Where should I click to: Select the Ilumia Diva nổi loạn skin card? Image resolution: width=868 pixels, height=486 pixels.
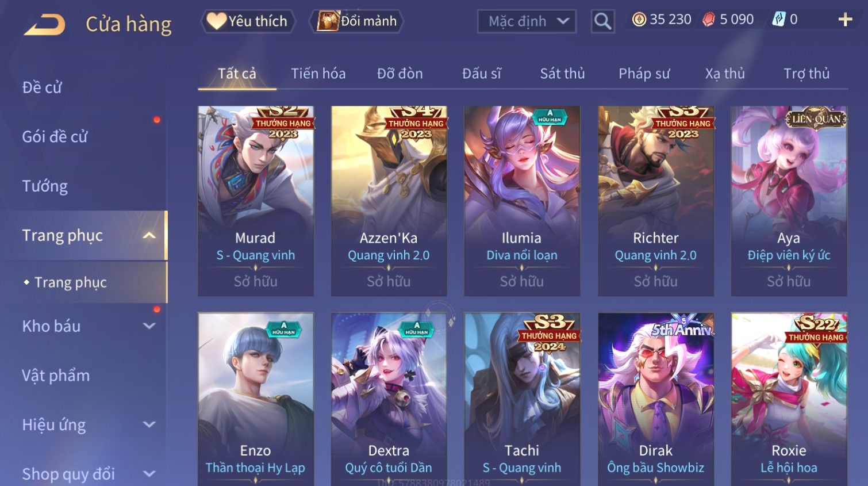pyautogui.click(x=522, y=201)
